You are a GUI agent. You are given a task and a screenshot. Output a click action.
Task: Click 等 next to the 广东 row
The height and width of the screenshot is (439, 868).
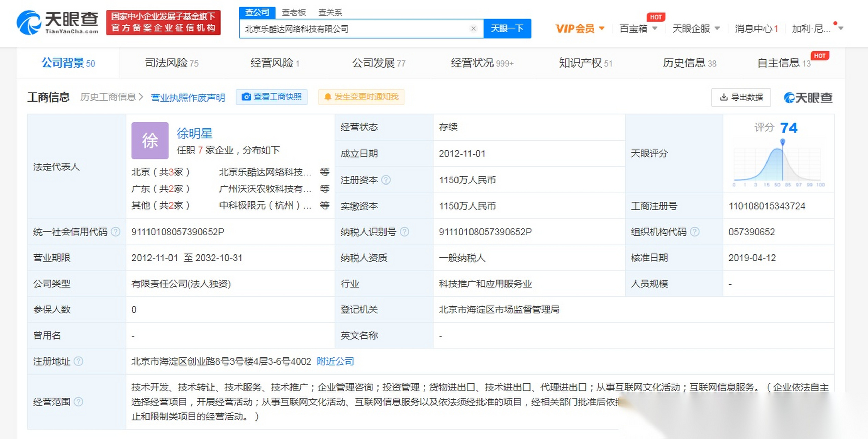click(324, 189)
